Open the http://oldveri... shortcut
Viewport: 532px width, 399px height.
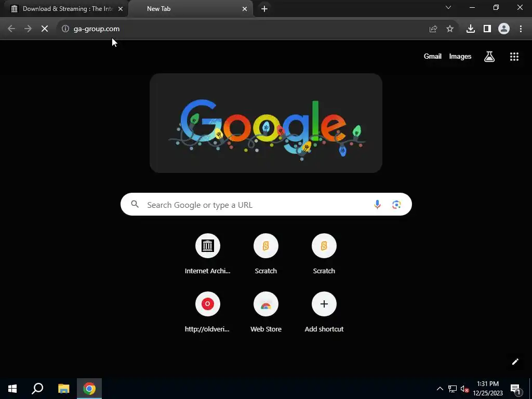[208, 312]
